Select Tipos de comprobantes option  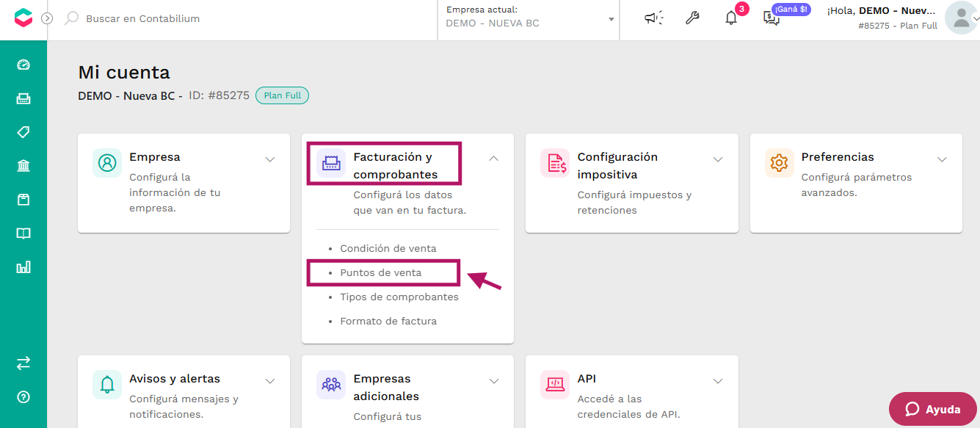pos(399,297)
